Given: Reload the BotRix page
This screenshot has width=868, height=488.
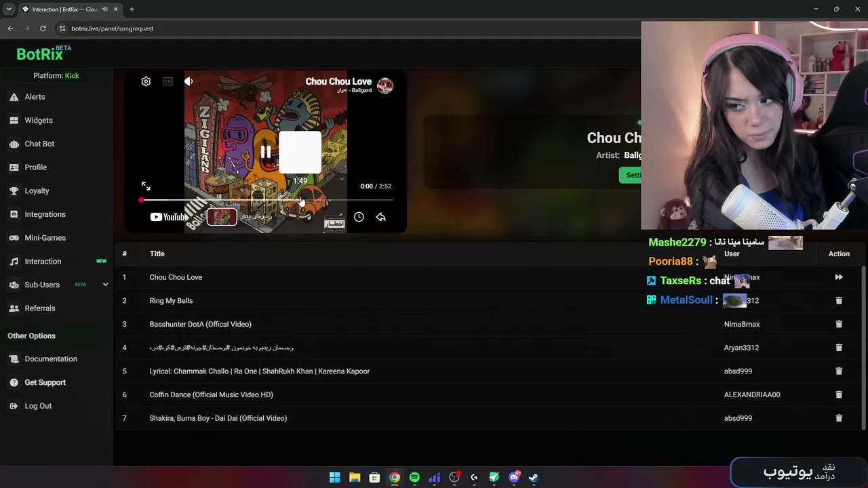Looking at the screenshot, I should pos(43,28).
